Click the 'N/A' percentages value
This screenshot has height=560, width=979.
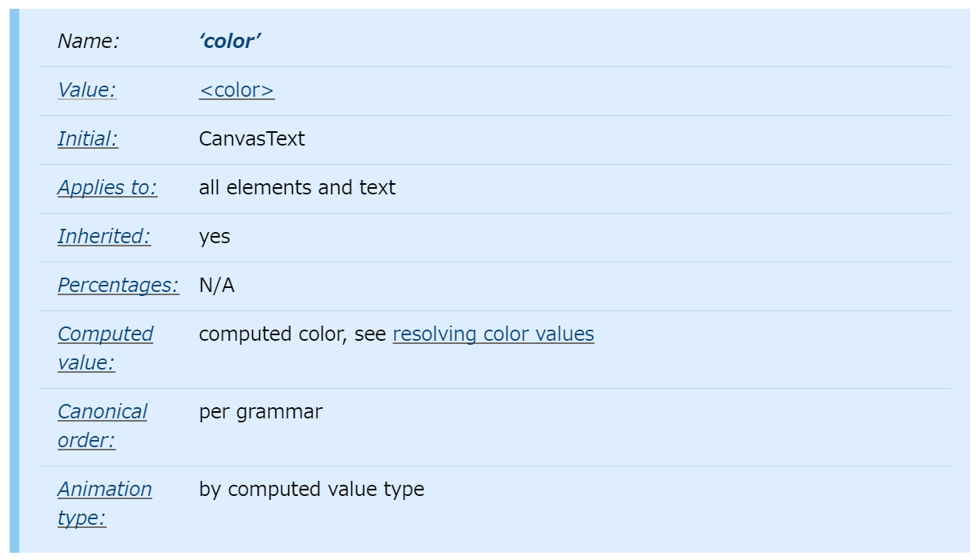[216, 286]
